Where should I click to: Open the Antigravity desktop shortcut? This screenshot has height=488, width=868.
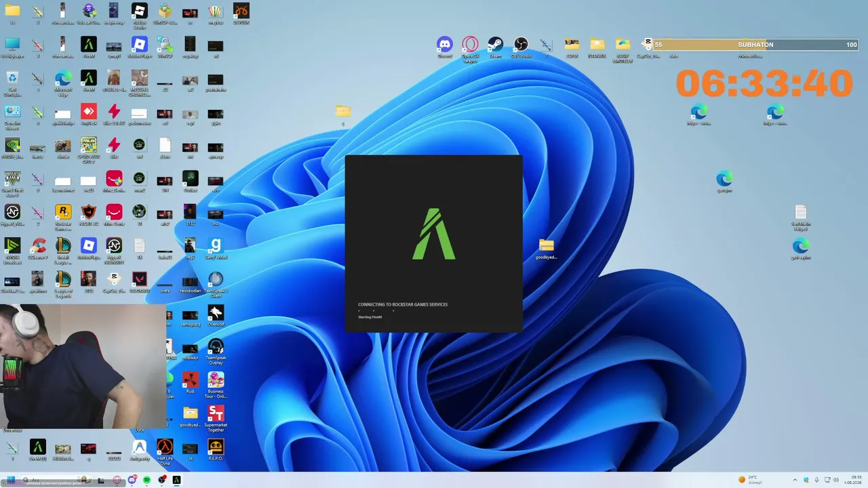pos(139,450)
